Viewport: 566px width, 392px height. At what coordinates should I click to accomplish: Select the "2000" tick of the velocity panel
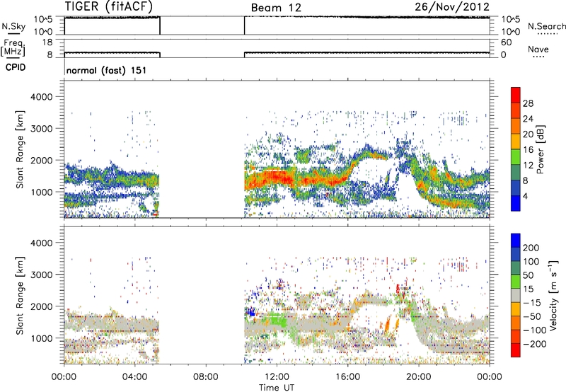41,306
